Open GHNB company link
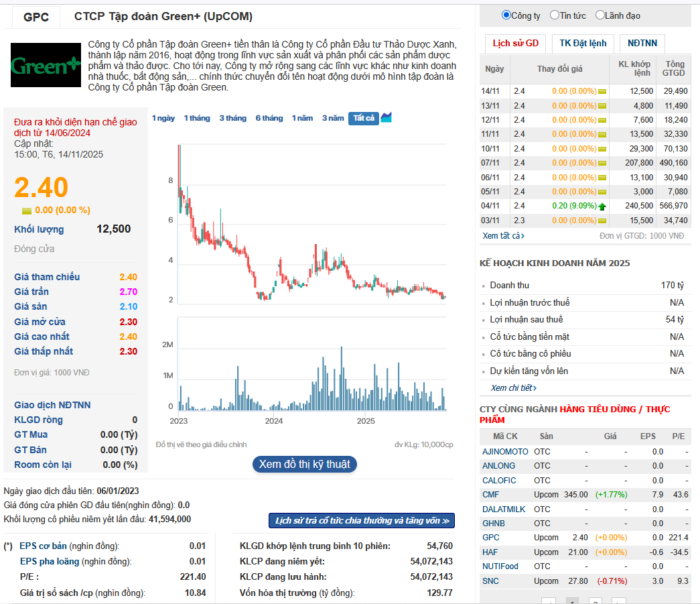 (493, 523)
